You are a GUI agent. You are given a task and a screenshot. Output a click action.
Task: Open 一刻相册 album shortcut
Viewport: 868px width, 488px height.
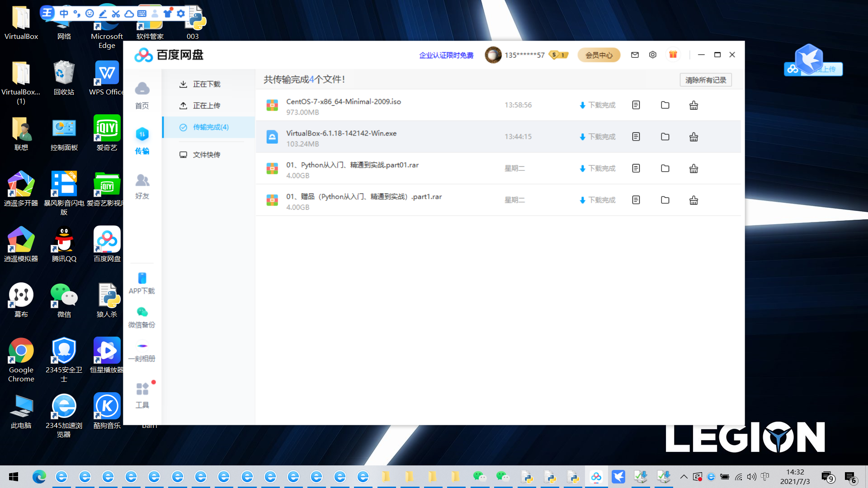pyautogui.click(x=142, y=352)
